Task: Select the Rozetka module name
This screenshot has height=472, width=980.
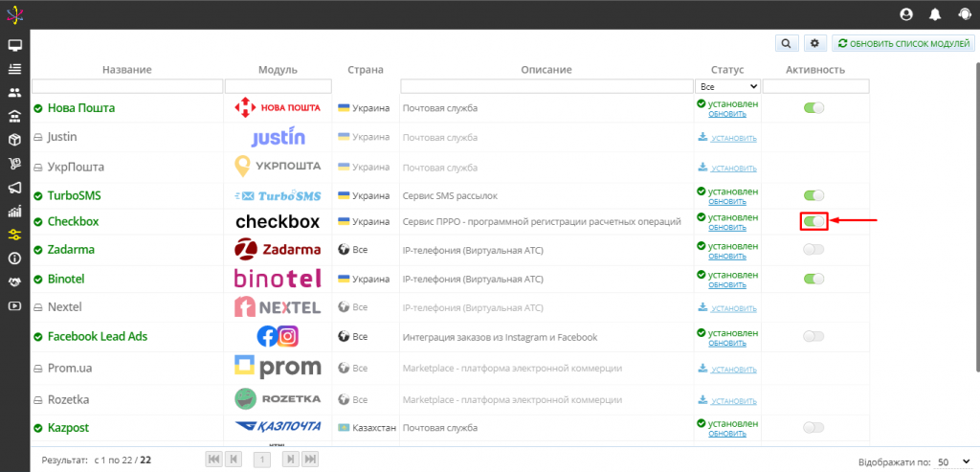Action: point(69,399)
